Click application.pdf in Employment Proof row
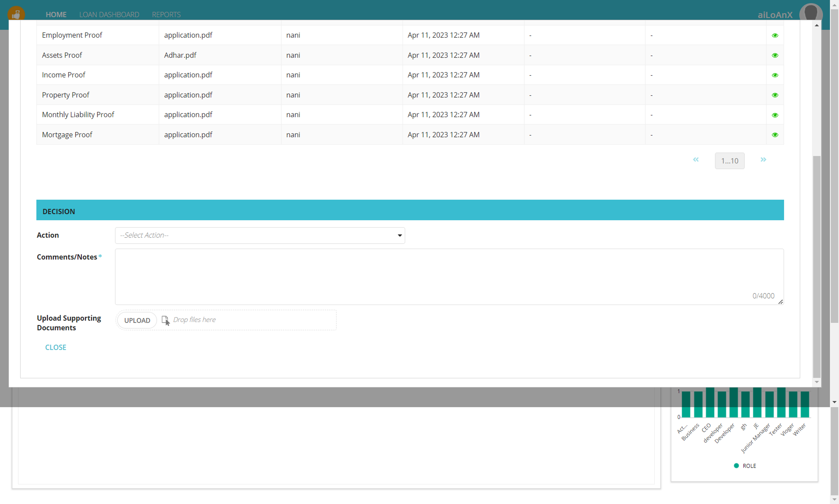Image resolution: width=839 pixels, height=504 pixels. [x=188, y=35]
